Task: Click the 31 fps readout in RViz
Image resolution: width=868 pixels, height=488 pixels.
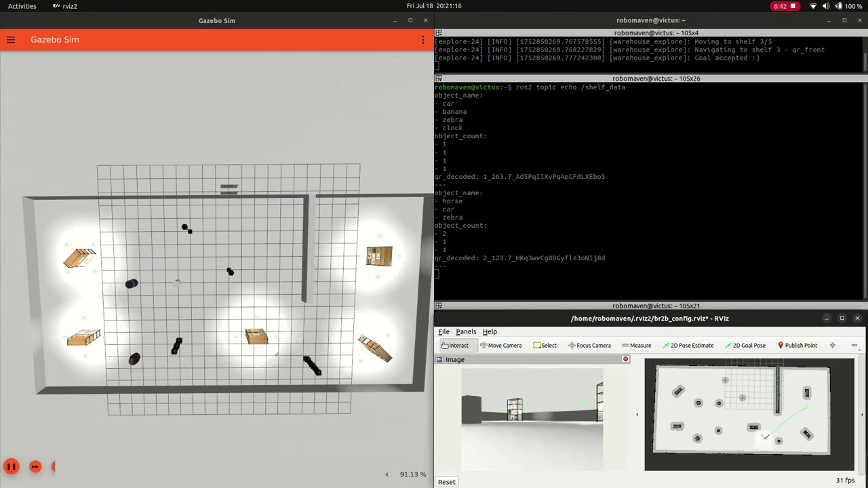Action: point(845,481)
